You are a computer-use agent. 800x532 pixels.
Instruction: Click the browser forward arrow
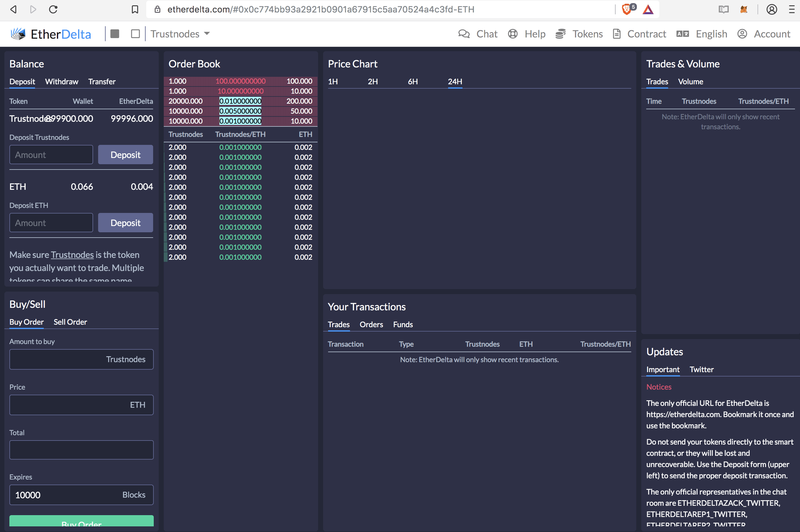click(33, 9)
